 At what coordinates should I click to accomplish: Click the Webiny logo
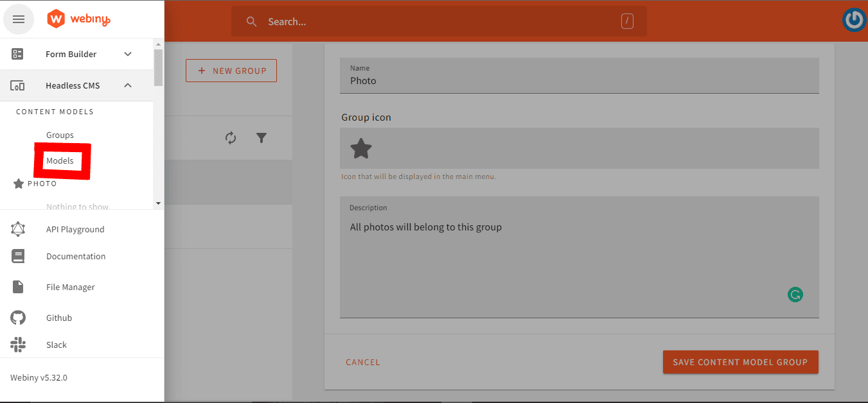[x=79, y=19]
